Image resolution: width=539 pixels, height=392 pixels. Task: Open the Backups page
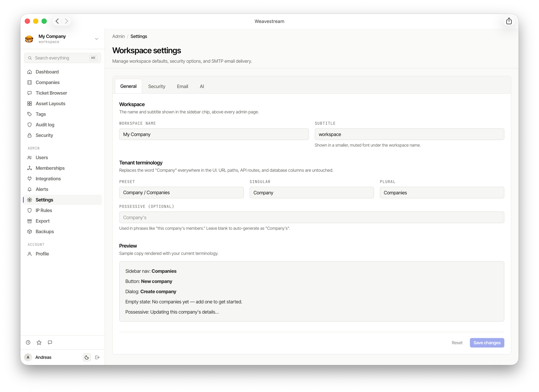click(x=63, y=231)
